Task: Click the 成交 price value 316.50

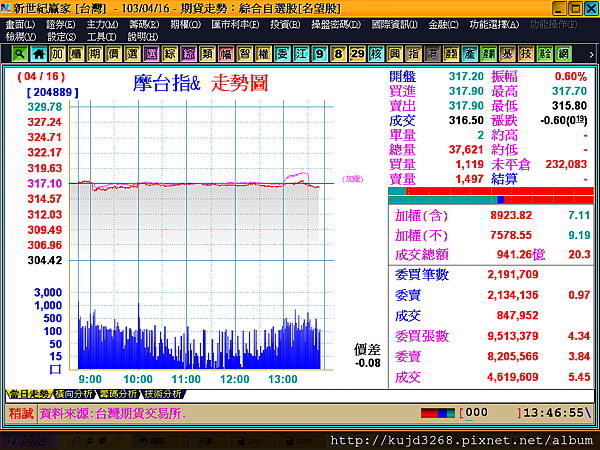Action: tap(466, 121)
